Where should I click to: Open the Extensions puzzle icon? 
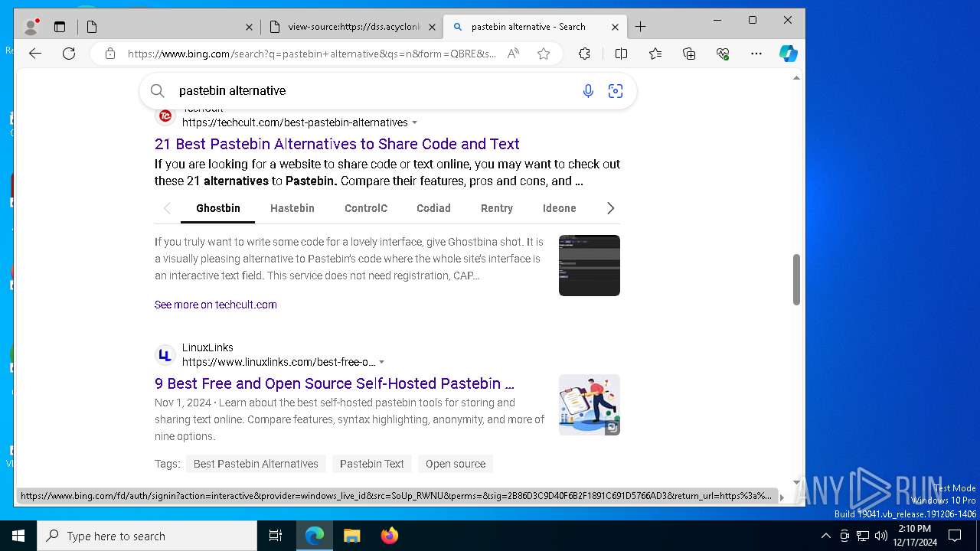[584, 54]
